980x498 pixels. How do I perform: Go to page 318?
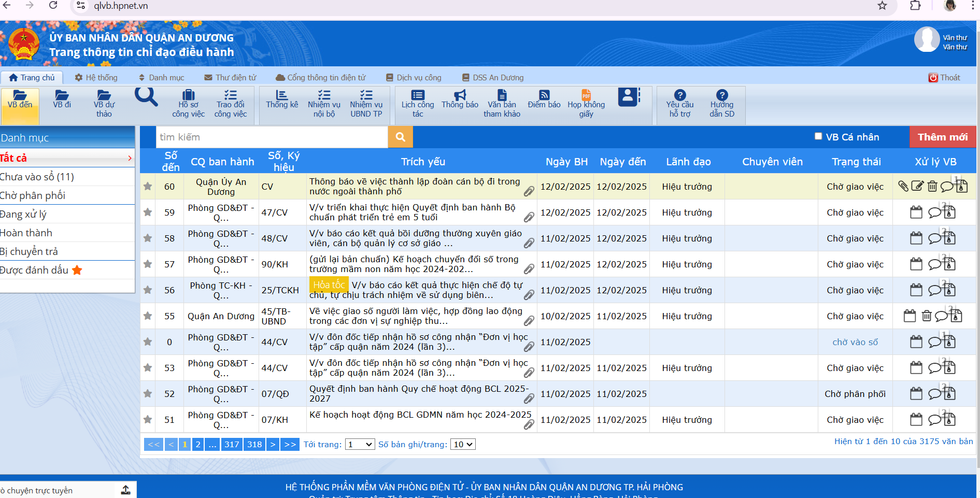(254, 445)
